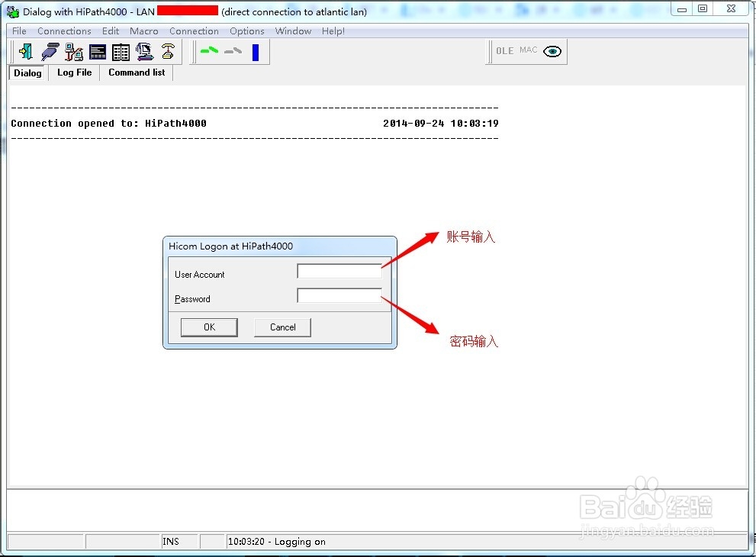Minimize the Dialog with HiPath4000 window
The image size is (756, 557).
tap(682, 8)
